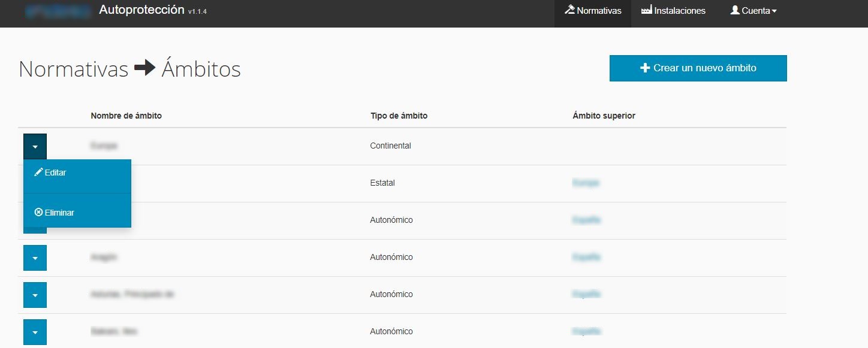Click the Autoprotección app title

pyautogui.click(x=141, y=10)
